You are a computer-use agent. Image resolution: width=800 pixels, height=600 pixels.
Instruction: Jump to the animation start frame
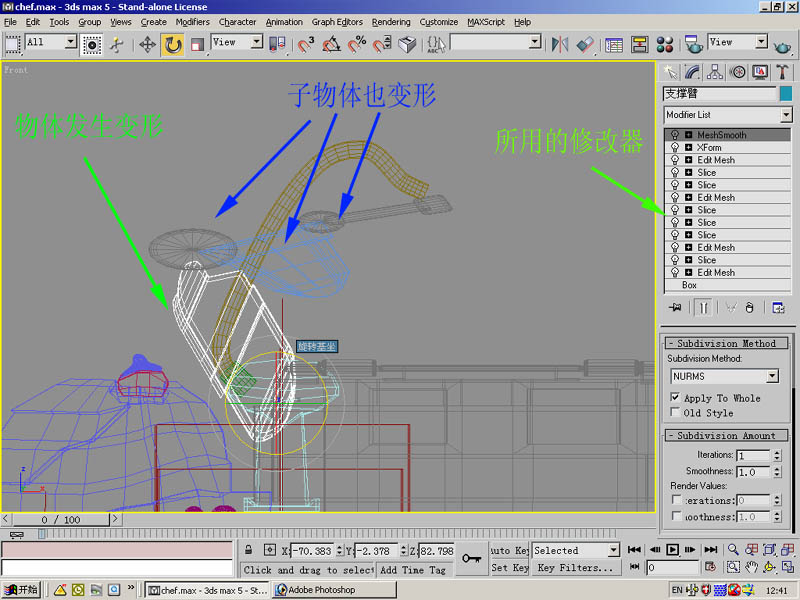[634, 549]
